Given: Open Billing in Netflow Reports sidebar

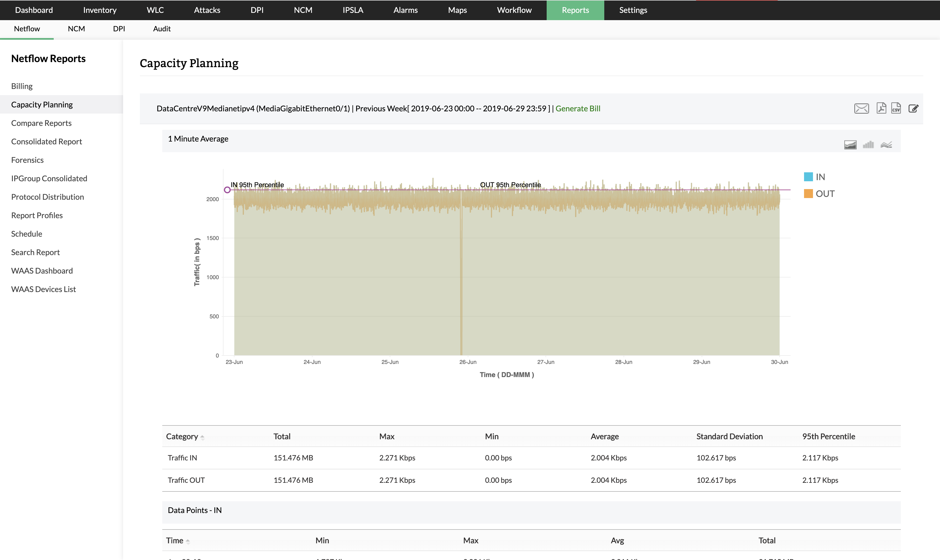Looking at the screenshot, I should [22, 86].
